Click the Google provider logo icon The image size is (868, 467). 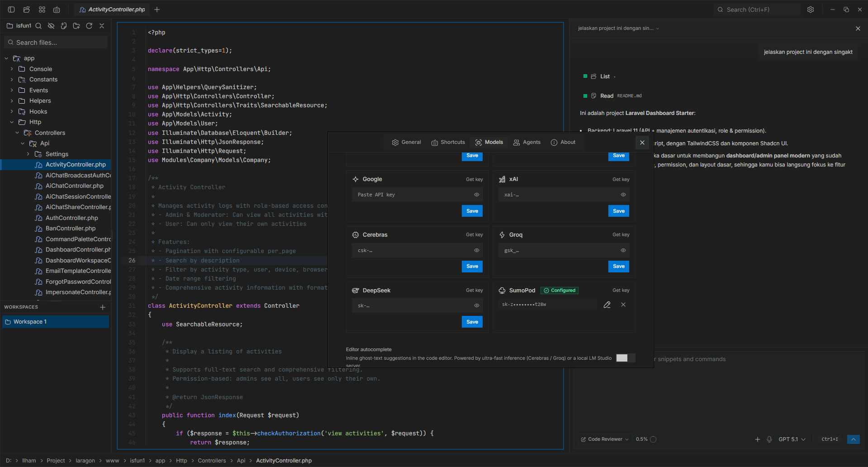(x=356, y=179)
